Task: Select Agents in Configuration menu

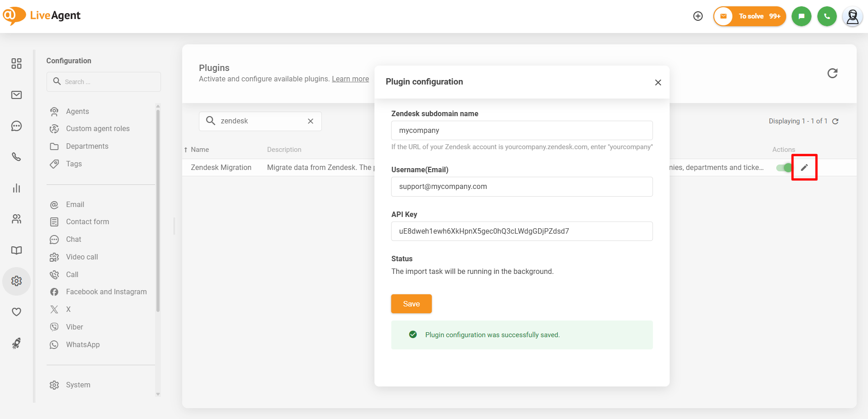Action: (77, 112)
